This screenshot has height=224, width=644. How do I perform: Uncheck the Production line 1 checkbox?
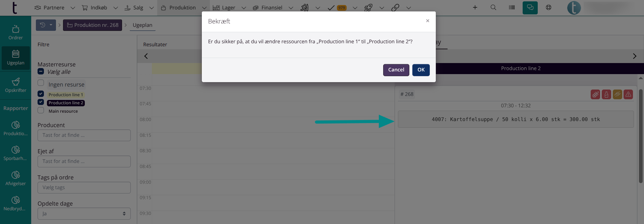(41, 94)
